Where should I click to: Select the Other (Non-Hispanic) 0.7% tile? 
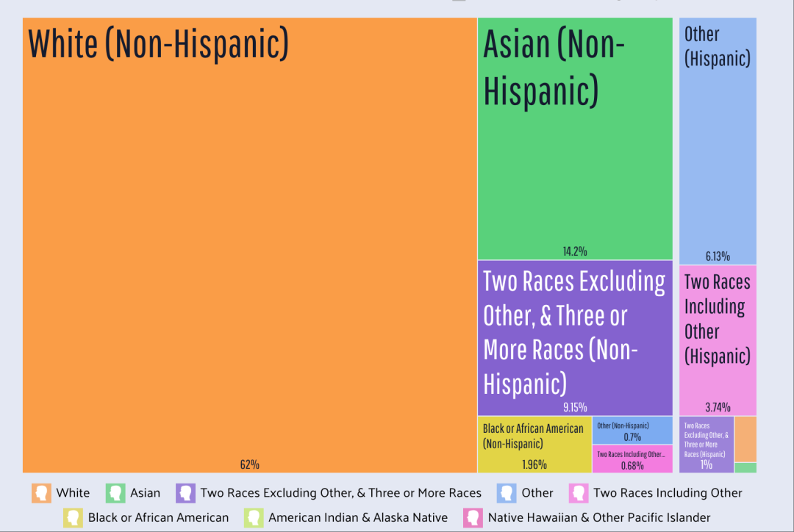[632, 431]
